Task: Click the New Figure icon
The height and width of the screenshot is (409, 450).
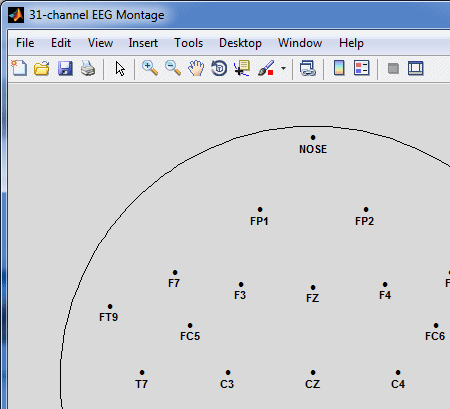Action: click(19, 68)
